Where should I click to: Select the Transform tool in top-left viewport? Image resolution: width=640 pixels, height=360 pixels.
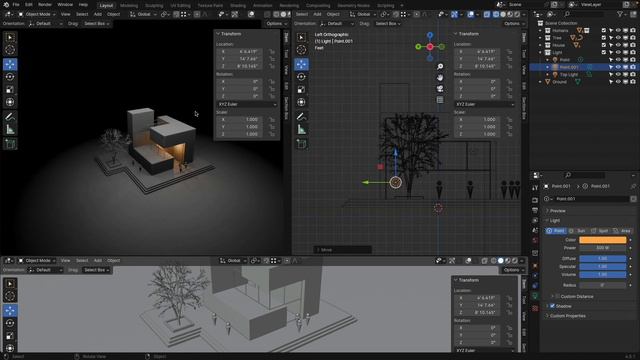(10, 102)
